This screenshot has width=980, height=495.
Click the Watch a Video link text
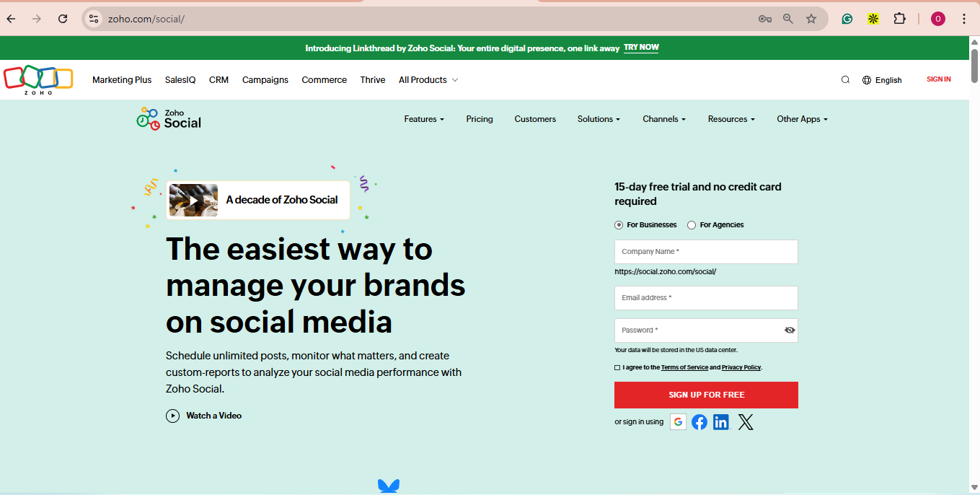click(214, 416)
